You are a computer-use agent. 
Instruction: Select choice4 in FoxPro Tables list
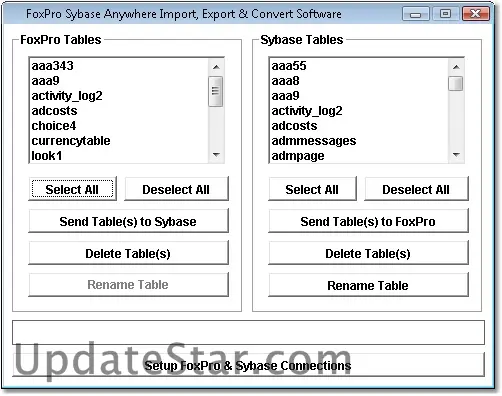(x=119, y=126)
